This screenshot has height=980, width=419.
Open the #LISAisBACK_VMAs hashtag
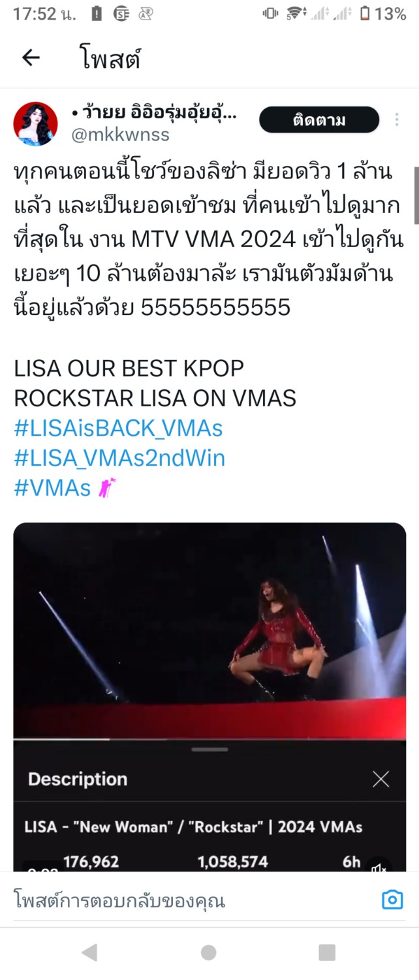(118, 429)
